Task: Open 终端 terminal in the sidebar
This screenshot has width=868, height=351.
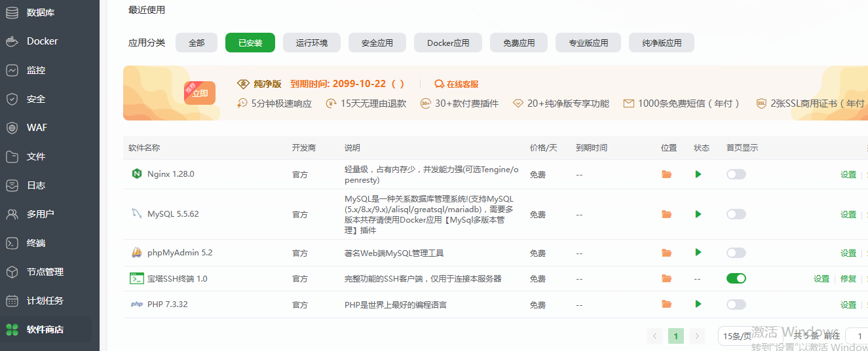Action: [x=36, y=243]
